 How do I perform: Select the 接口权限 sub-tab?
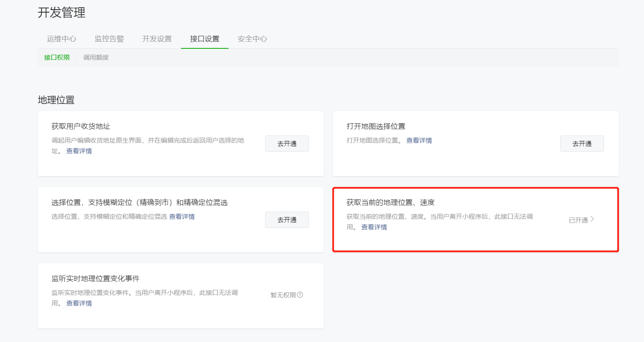click(57, 58)
